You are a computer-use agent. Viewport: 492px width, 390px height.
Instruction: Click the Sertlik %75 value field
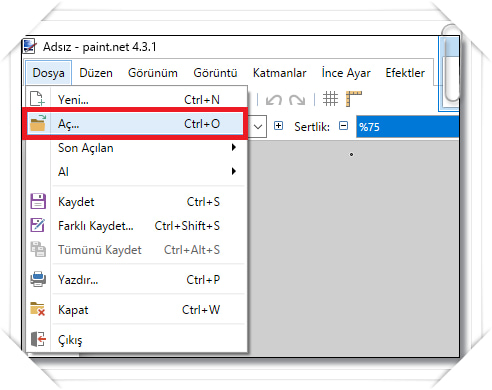click(407, 127)
